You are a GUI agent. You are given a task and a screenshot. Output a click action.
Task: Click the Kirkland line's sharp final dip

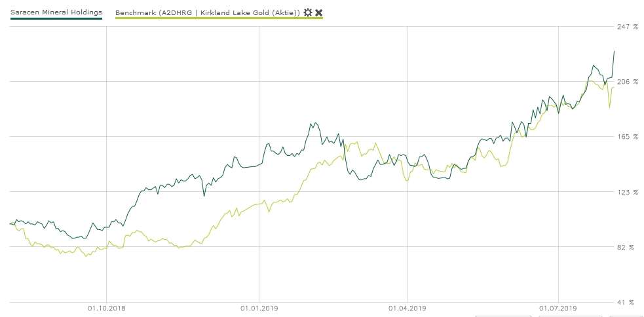609,108
